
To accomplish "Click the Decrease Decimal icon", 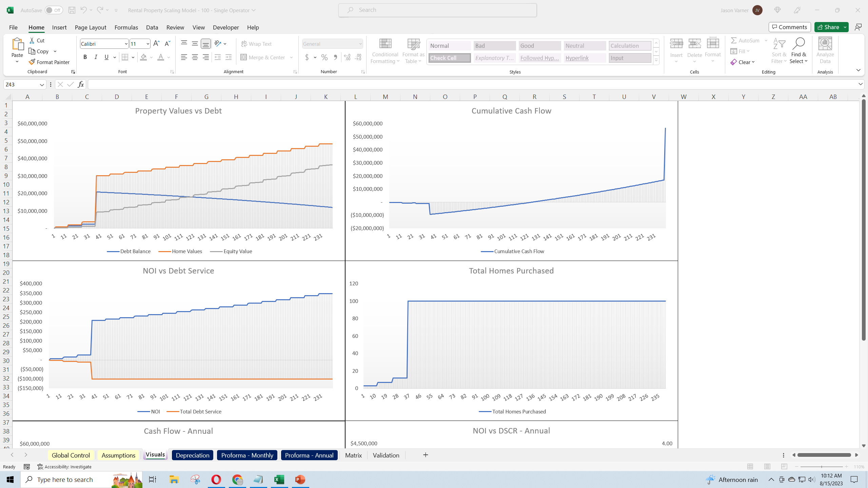I will (358, 57).
